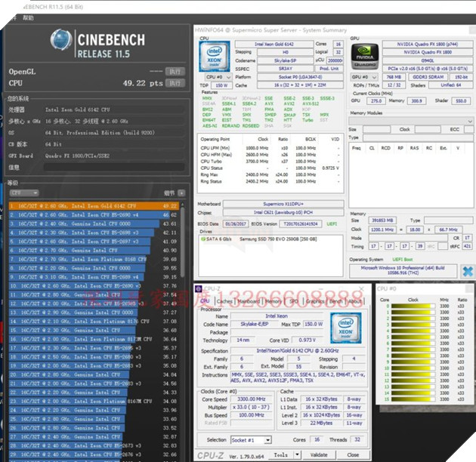The image size is (476, 462).
Task: Click the Socket P0 (LGA3647-0) platform field
Action: 300,77
